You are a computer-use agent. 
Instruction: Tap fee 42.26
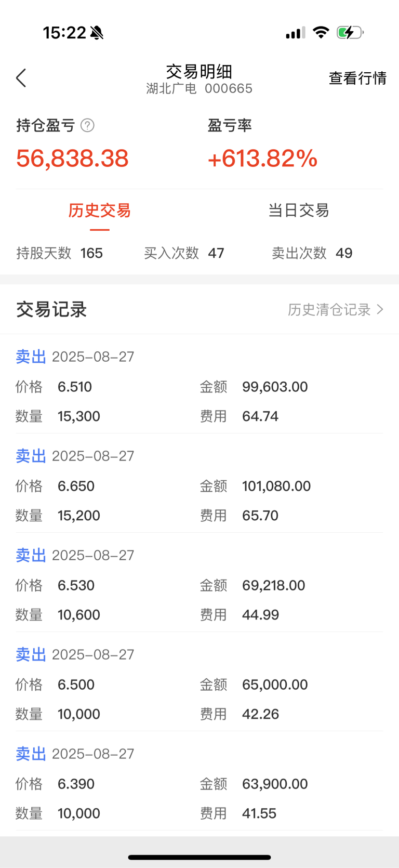coord(261,714)
